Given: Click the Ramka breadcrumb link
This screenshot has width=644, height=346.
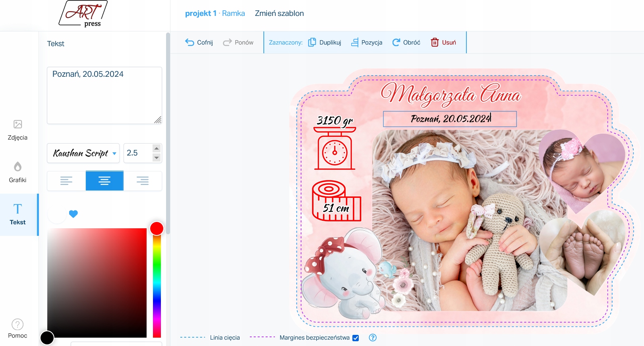Looking at the screenshot, I should (x=234, y=13).
